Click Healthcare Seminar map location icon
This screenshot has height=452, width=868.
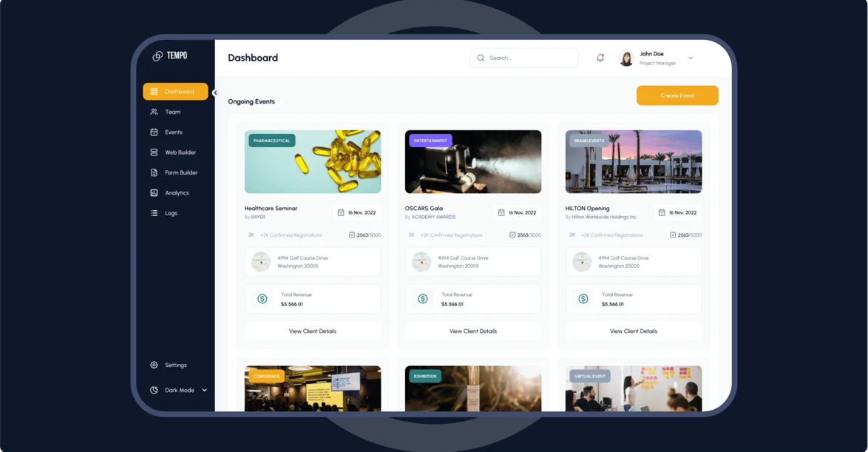click(x=261, y=261)
